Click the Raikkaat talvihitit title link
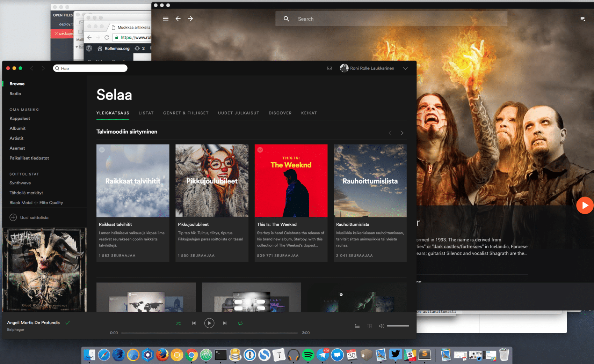This screenshot has width=594, height=364. (x=115, y=224)
